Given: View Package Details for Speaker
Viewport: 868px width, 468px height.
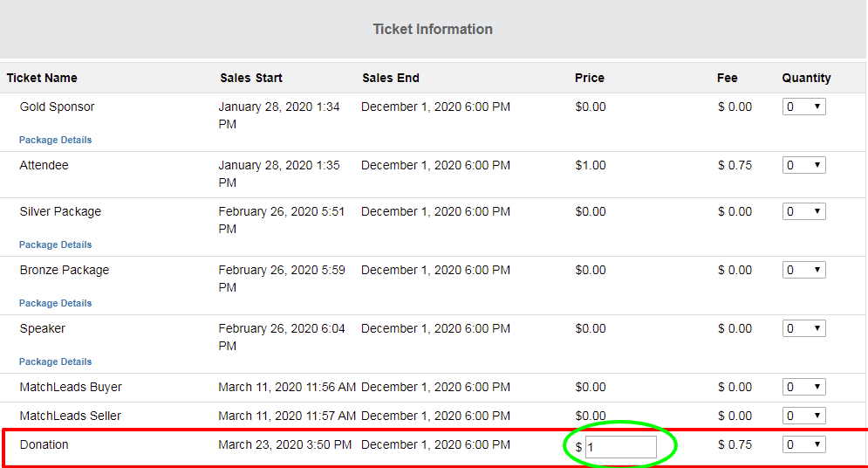Looking at the screenshot, I should [x=55, y=361].
